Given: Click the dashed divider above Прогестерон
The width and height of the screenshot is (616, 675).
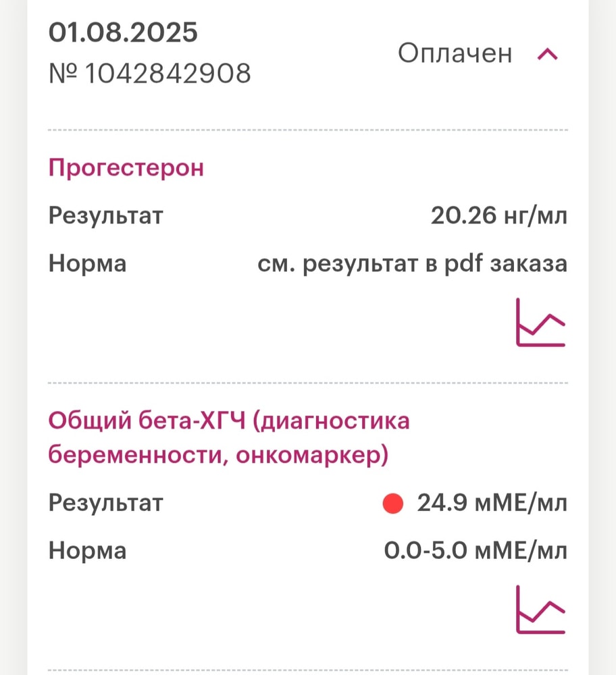Looking at the screenshot, I should click(308, 130).
